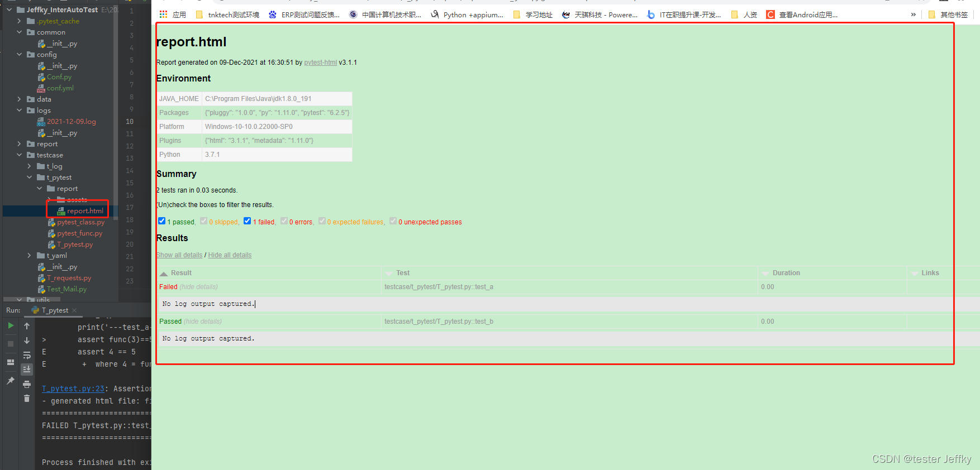Viewport: 980px width, 470px height.
Task: Open the restore layout icon in Run panel
Action: click(x=11, y=362)
